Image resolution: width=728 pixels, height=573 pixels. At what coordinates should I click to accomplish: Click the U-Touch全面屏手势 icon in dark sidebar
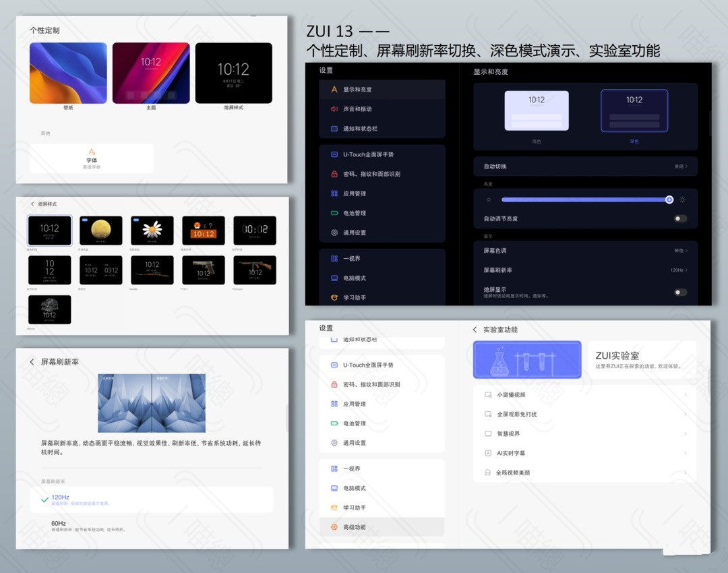pyautogui.click(x=334, y=154)
